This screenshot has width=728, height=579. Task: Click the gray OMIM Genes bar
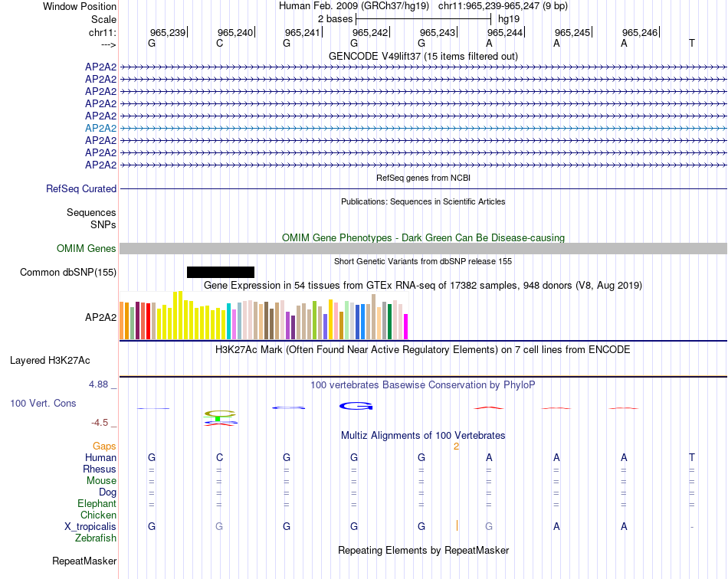423,249
